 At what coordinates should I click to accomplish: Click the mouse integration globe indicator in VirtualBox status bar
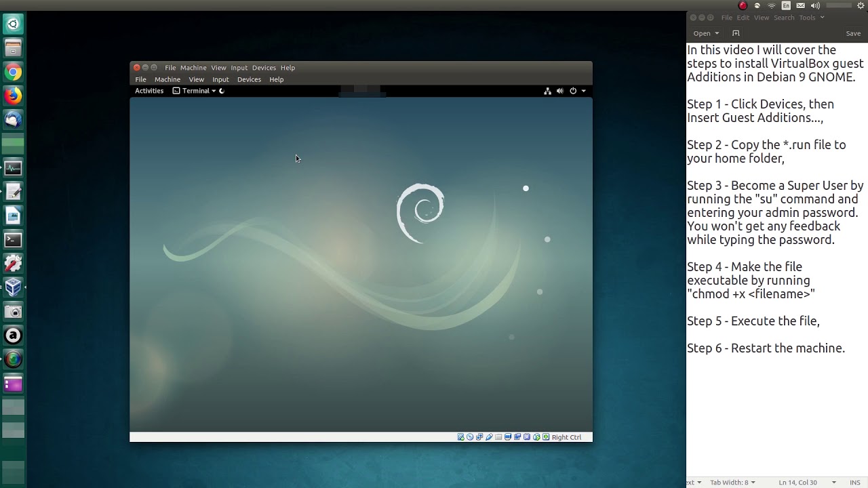536,437
